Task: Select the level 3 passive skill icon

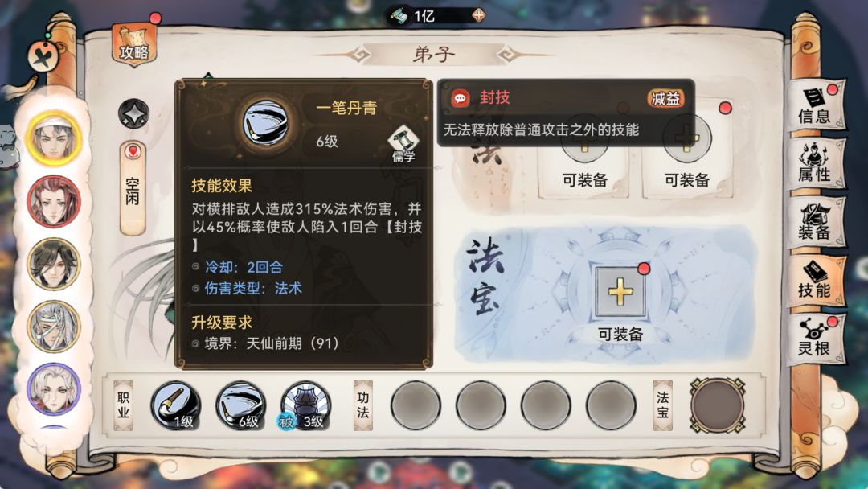Action: [x=305, y=406]
